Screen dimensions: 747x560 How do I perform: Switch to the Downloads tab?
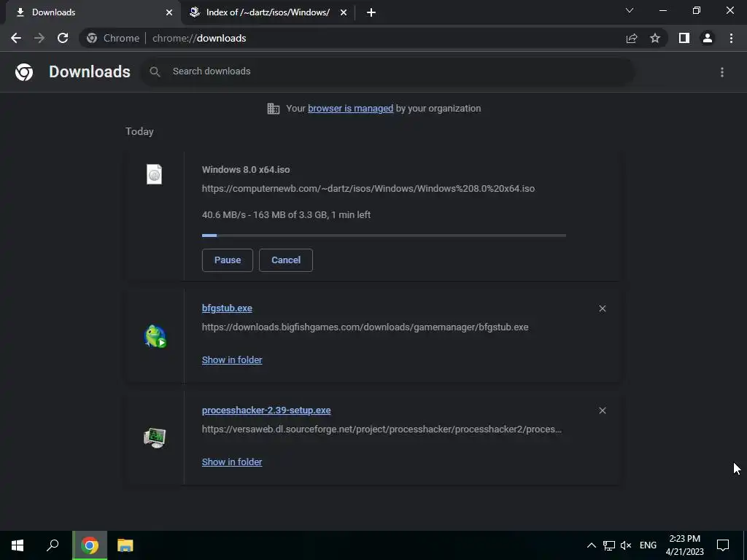coord(93,12)
